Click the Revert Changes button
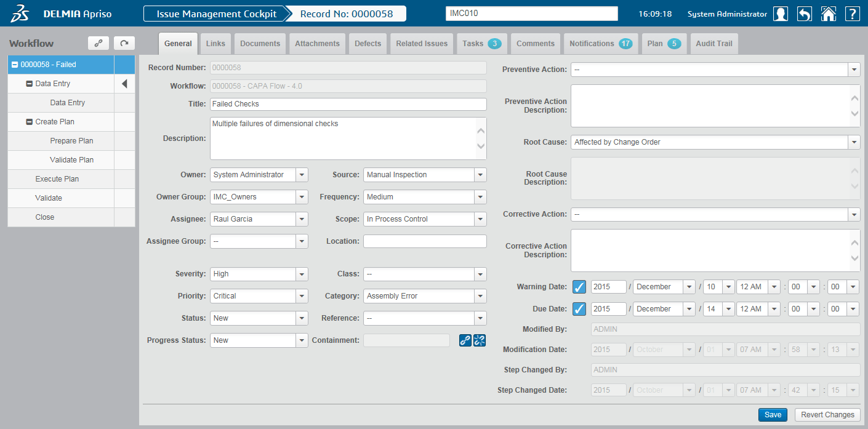This screenshot has height=429, width=868. coord(827,415)
